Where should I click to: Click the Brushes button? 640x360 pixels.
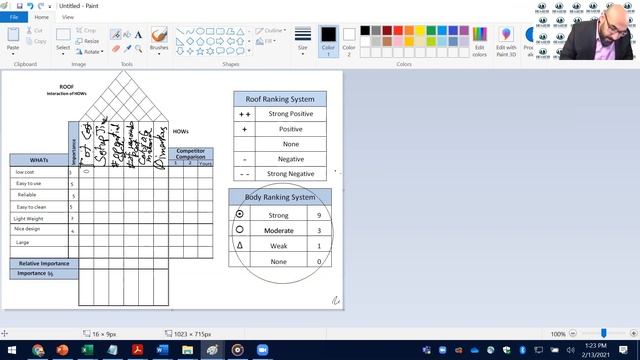coord(159,38)
